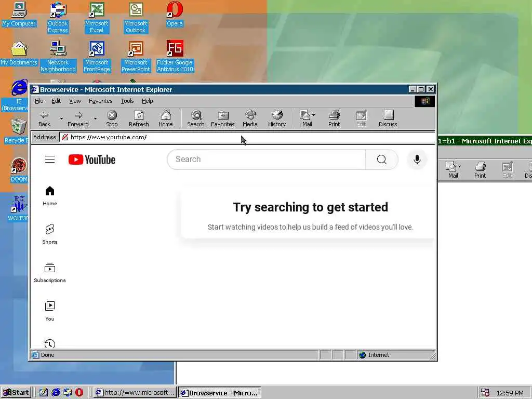Open the Media toolbar button

tap(250, 119)
